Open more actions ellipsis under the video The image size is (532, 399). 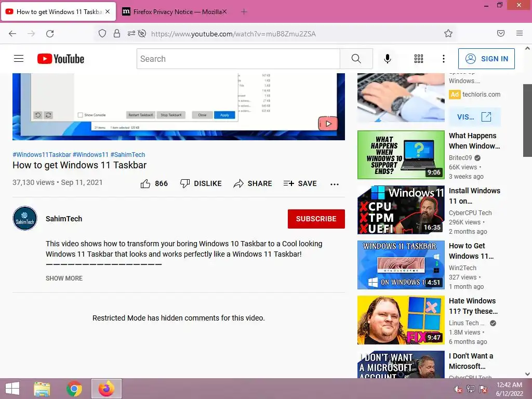335,184
